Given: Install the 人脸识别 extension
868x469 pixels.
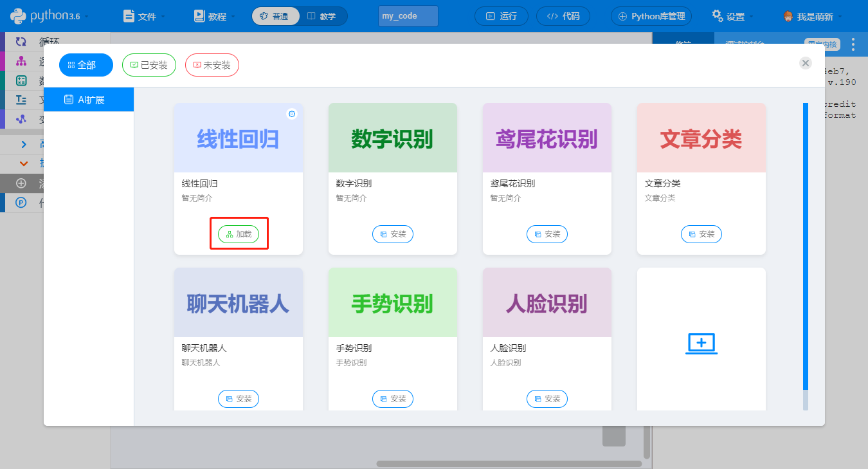Looking at the screenshot, I should [547, 399].
